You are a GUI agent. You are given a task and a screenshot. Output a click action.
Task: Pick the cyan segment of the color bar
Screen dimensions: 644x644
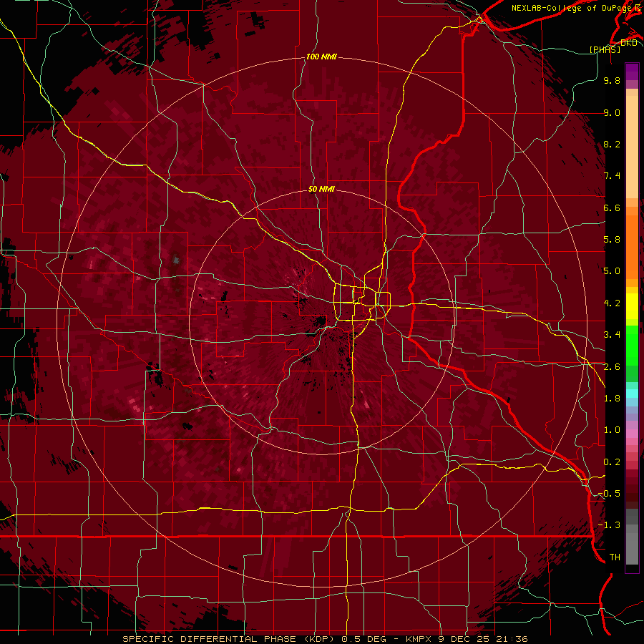[x=632, y=394]
